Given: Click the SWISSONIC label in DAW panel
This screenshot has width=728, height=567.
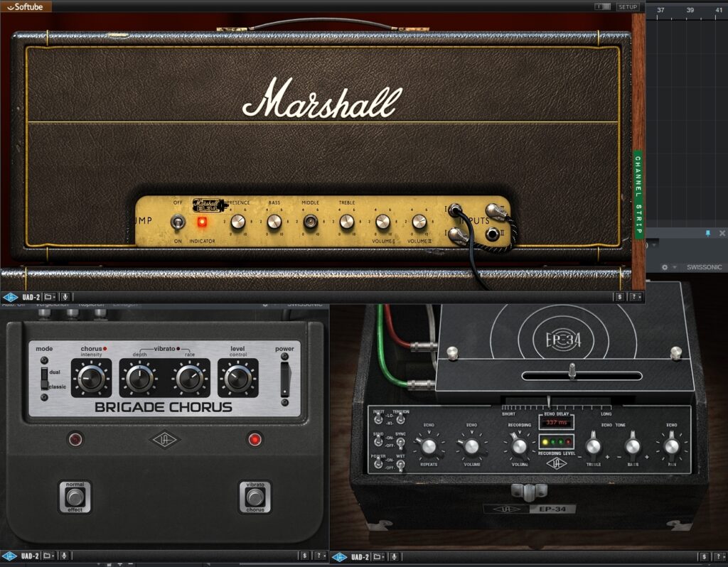Looking at the screenshot, I should click(705, 267).
